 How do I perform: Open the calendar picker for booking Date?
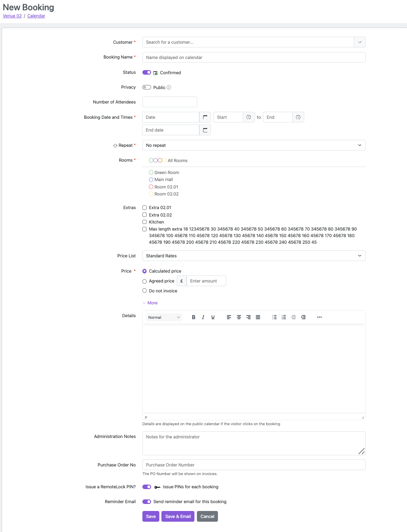[x=205, y=117]
